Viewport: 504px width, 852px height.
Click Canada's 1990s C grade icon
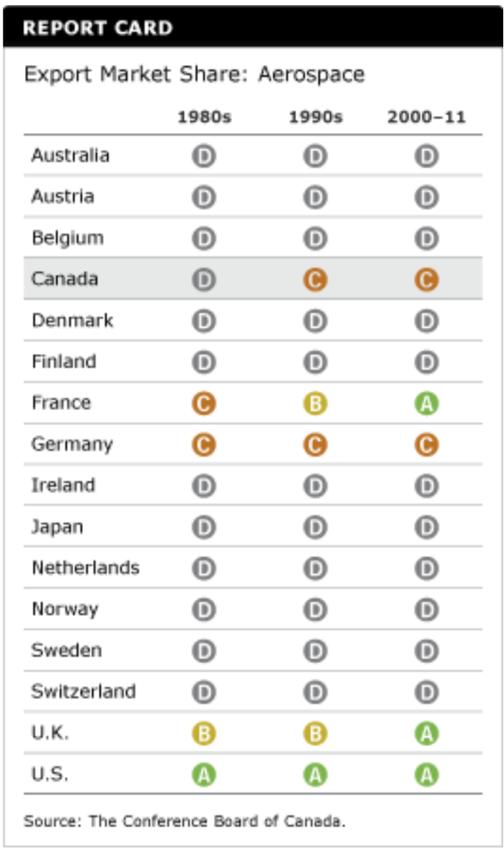[x=315, y=280]
